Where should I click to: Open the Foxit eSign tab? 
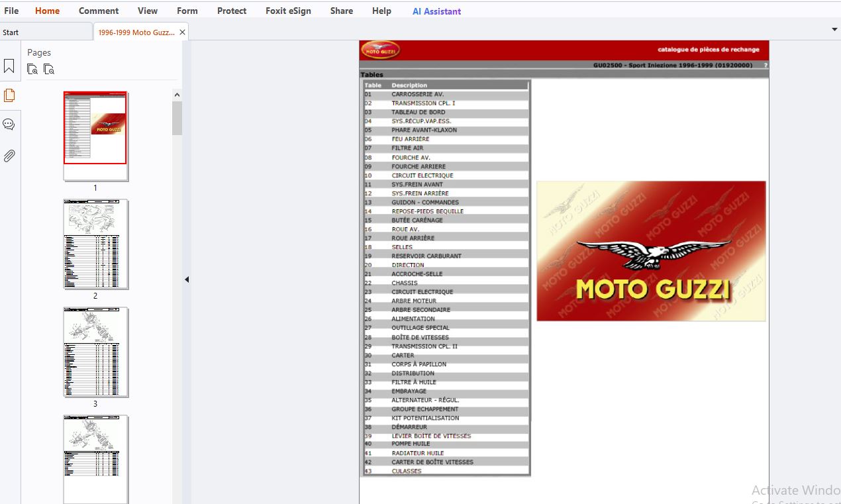pyautogui.click(x=288, y=11)
